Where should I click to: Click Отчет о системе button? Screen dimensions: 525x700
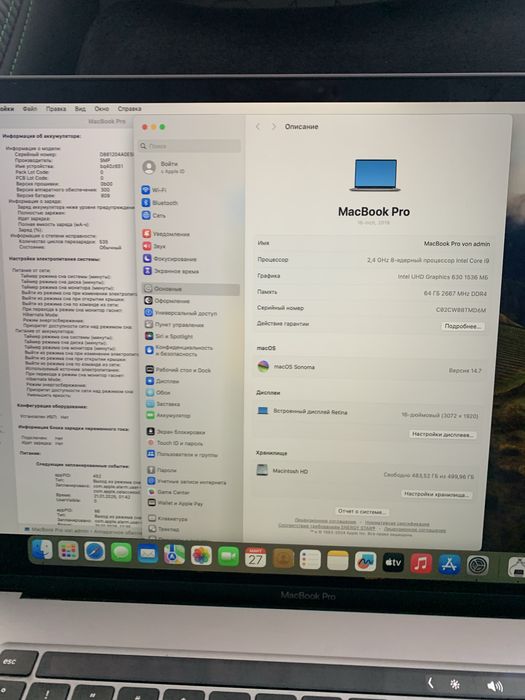[361, 511]
